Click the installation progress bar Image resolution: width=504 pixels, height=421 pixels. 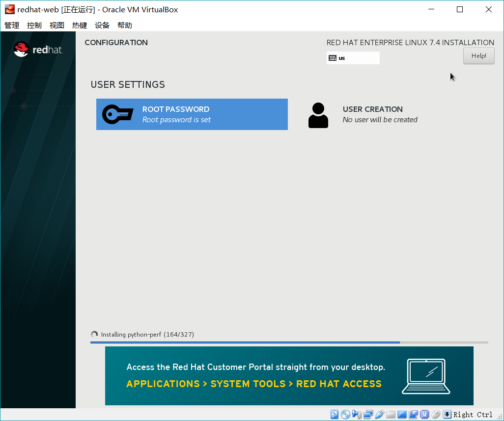[x=289, y=342]
